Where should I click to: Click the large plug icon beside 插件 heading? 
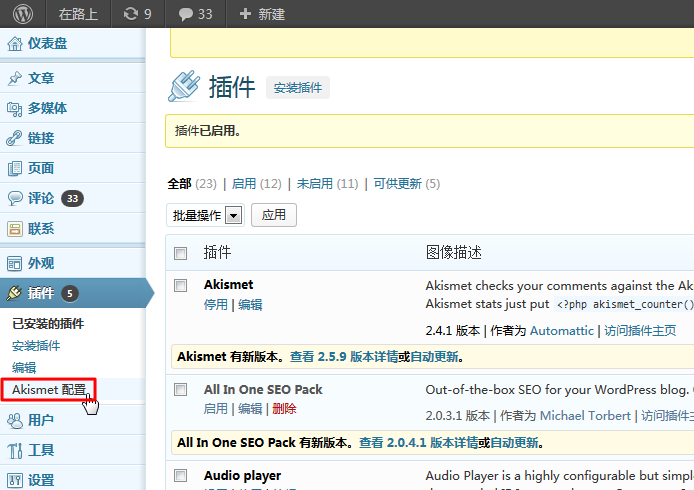184,86
